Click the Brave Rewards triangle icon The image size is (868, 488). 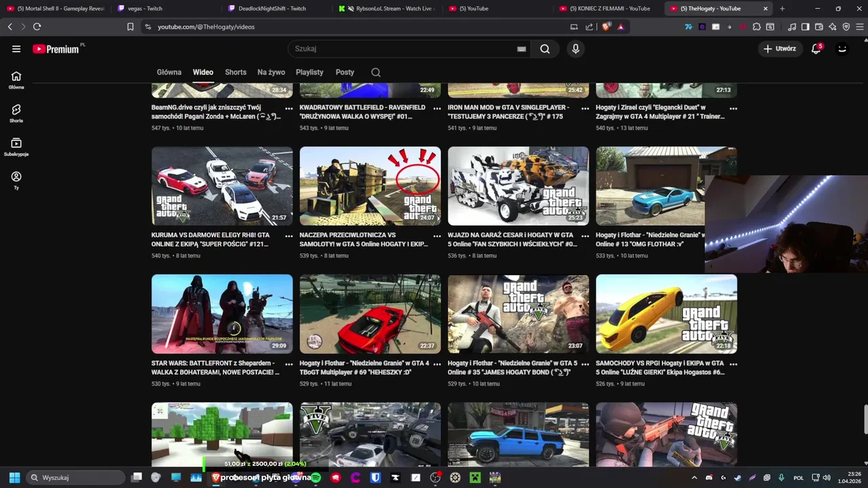620,26
